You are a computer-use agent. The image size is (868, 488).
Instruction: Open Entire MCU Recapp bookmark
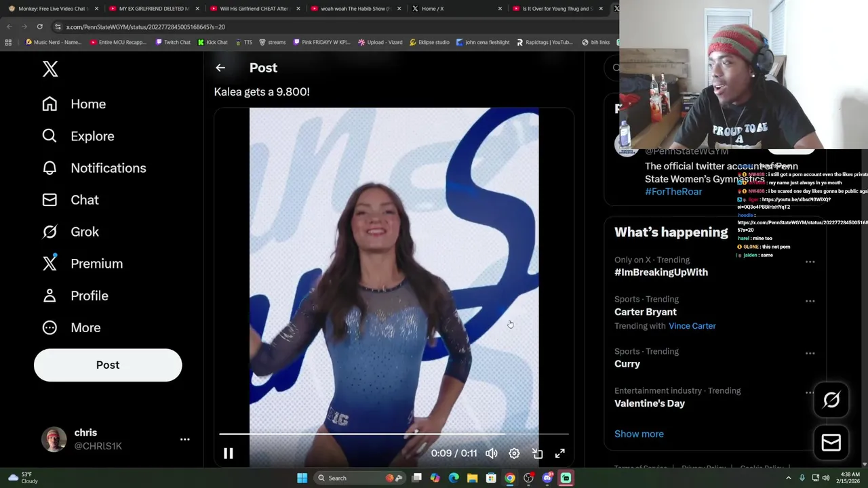click(x=118, y=42)
